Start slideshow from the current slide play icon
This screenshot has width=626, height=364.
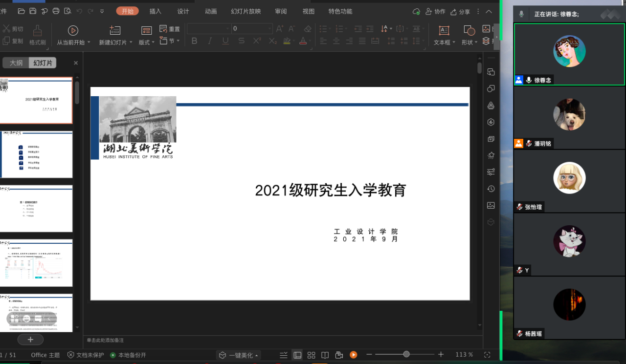click(73, 30)
